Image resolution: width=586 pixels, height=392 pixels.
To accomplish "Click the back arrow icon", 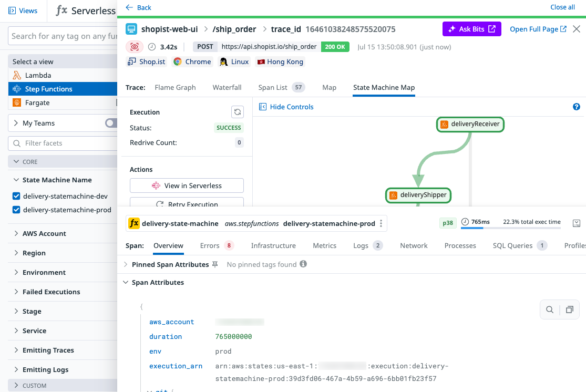I will click(x=129, y=7).
